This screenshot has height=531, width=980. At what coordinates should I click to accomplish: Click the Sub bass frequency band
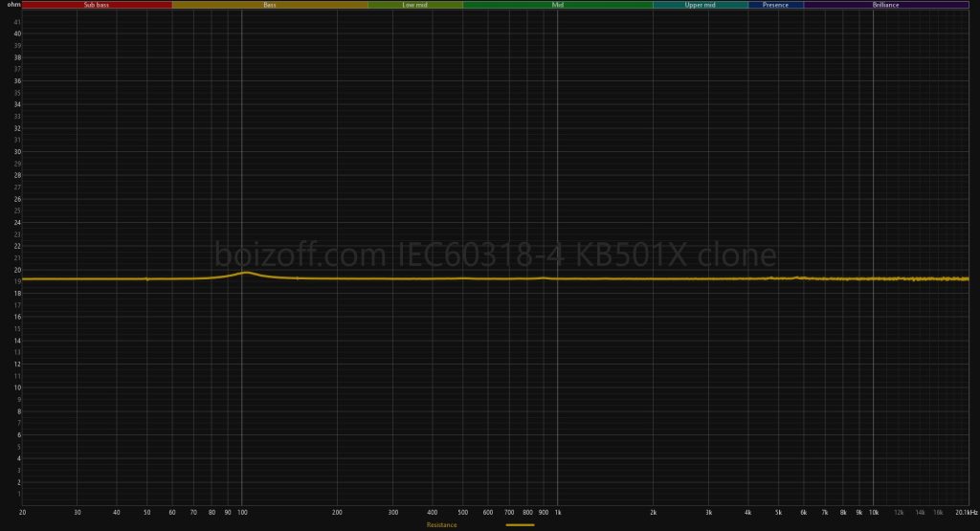(x=97, y=5)
